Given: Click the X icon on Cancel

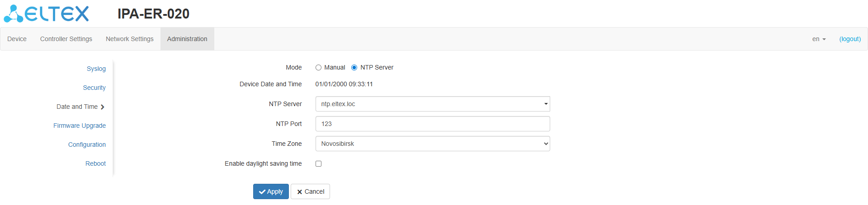Looking at the screenshot, I should tap(299, 192).
